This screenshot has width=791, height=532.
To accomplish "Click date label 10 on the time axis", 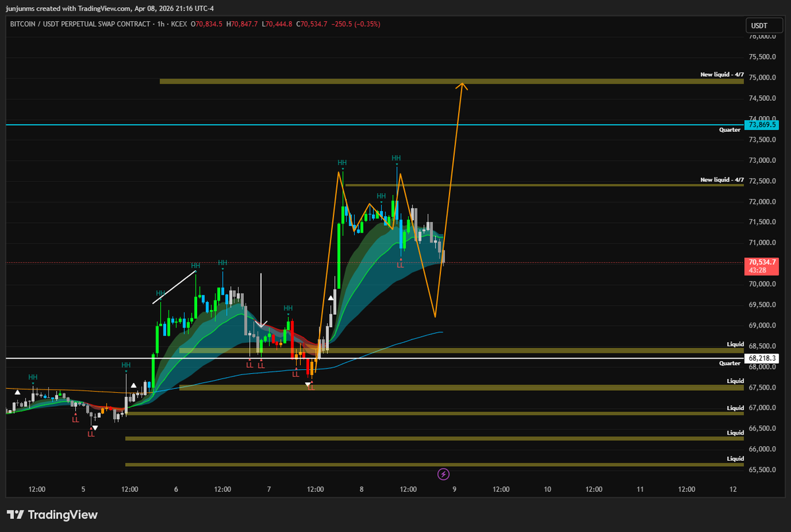I will (x=548, y=489).
